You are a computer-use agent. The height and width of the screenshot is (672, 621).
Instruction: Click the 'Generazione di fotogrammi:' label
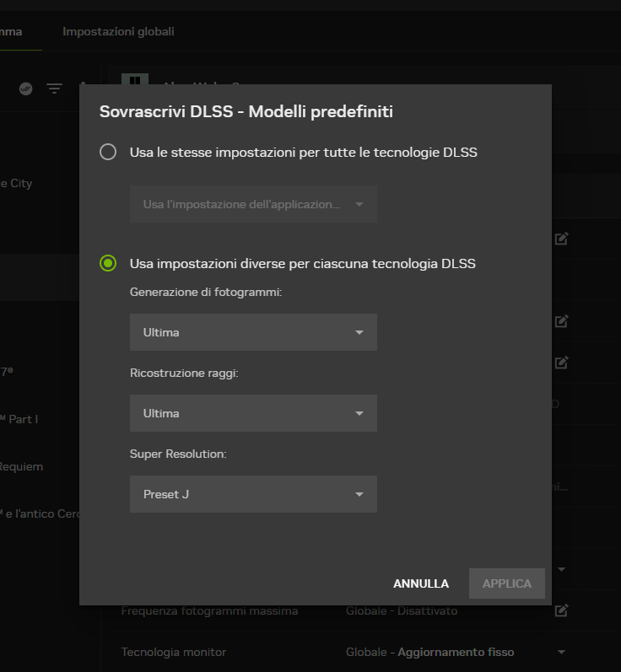[206, 293]
